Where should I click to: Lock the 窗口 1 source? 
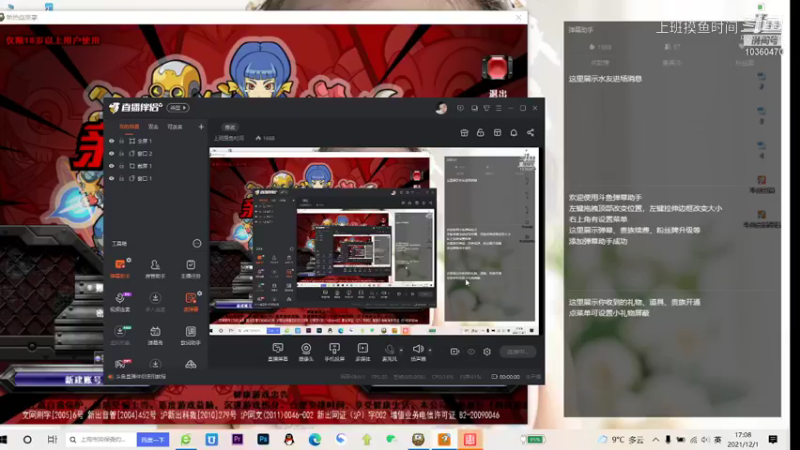121,179
